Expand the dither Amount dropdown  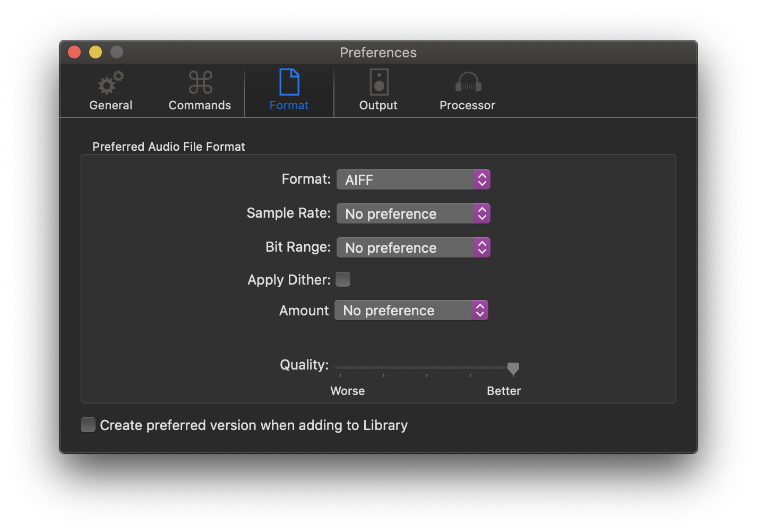tap(403, 311)
